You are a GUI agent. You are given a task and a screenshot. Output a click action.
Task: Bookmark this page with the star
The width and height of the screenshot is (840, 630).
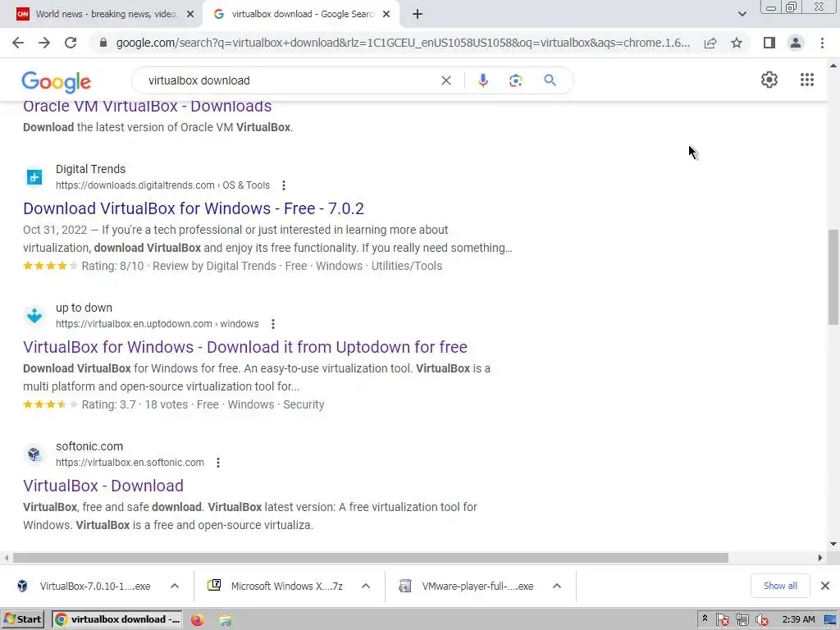[x=737, y=43]
